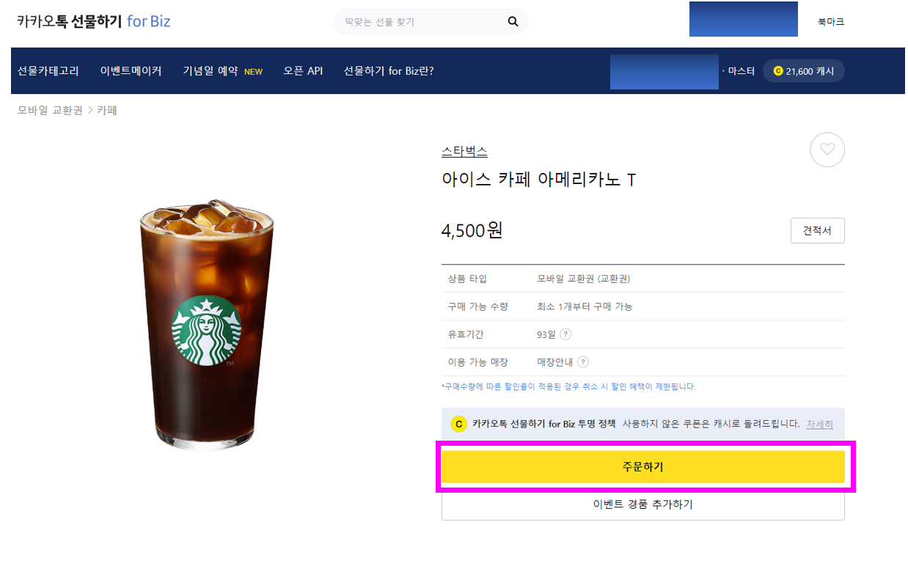Open the 북마크 link

point(831,22)
